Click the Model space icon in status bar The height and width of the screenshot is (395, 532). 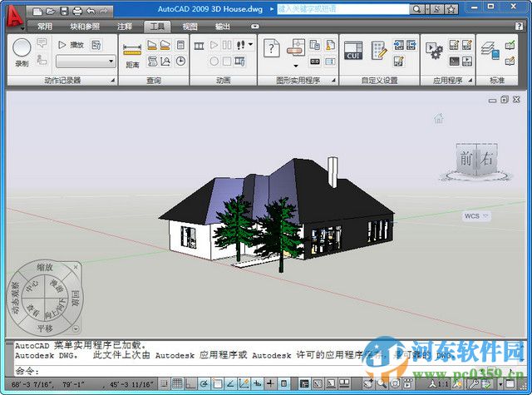[304, 384]
